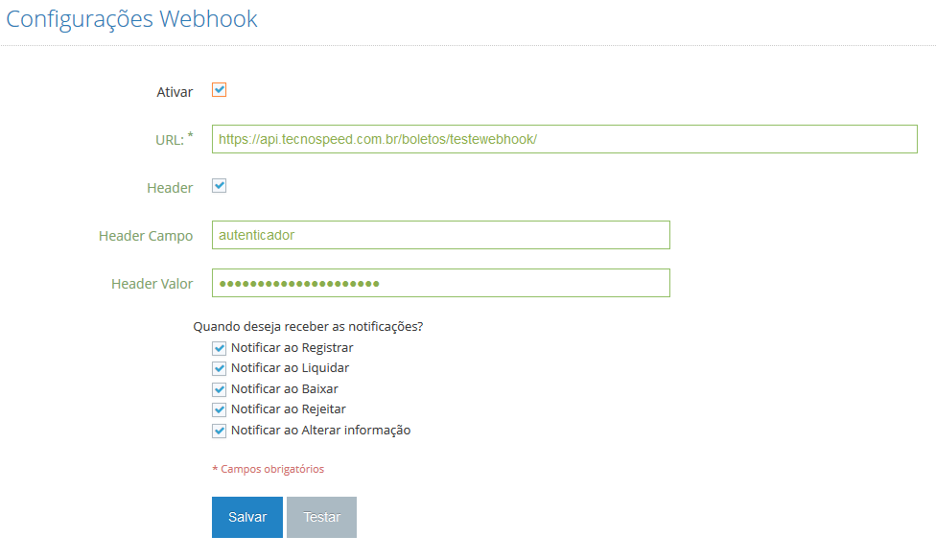Disable "Notificar ao Baixar" notification
The width and height of the screenshot is (936, 560).
(219, 388)
